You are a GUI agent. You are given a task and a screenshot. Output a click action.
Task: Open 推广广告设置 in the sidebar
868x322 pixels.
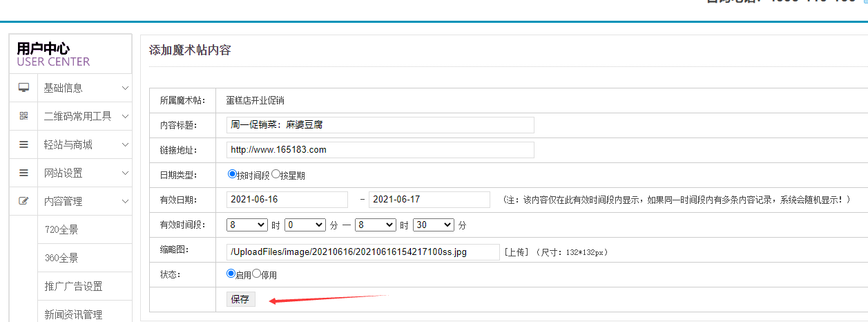[x=73, y=286]
